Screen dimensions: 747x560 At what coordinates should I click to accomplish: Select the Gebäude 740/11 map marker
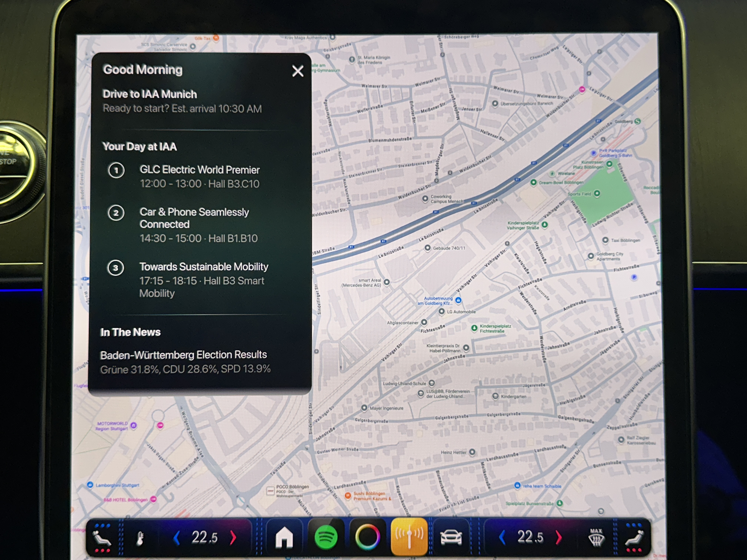428,248
